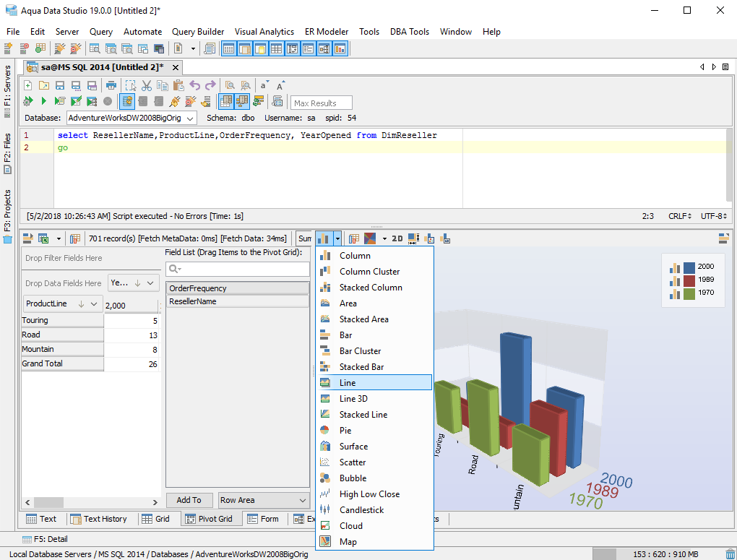The image size is (737, 560).
Task: Click the Add To button
Action: coord(189,500)
